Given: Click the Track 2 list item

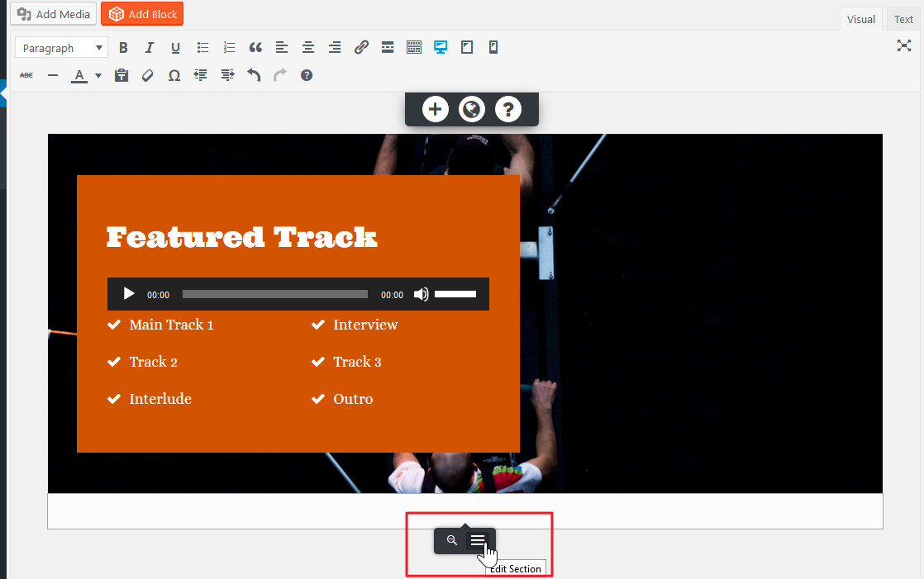Looking at the screenshot, I should pyautogui.click(x=153, y=362).
